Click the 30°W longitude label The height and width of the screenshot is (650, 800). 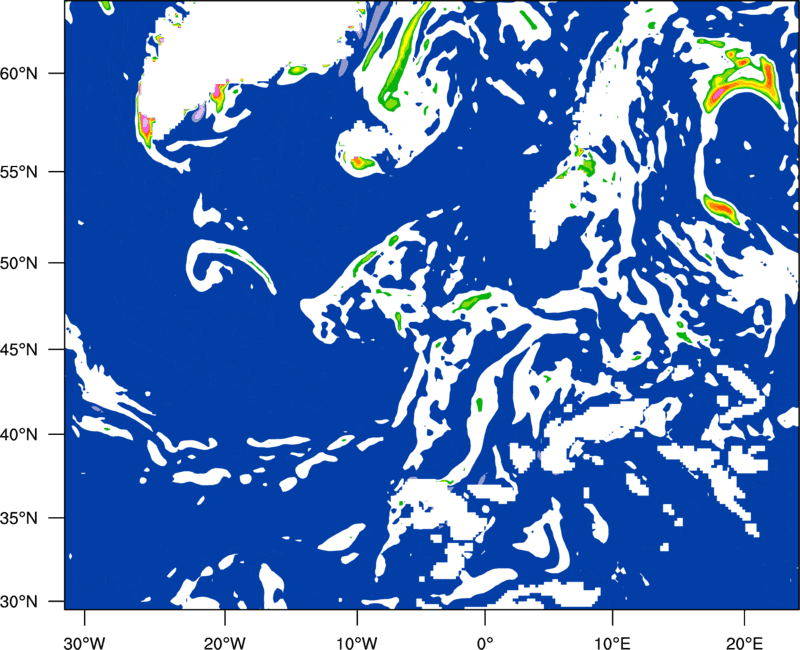[84, 642]
